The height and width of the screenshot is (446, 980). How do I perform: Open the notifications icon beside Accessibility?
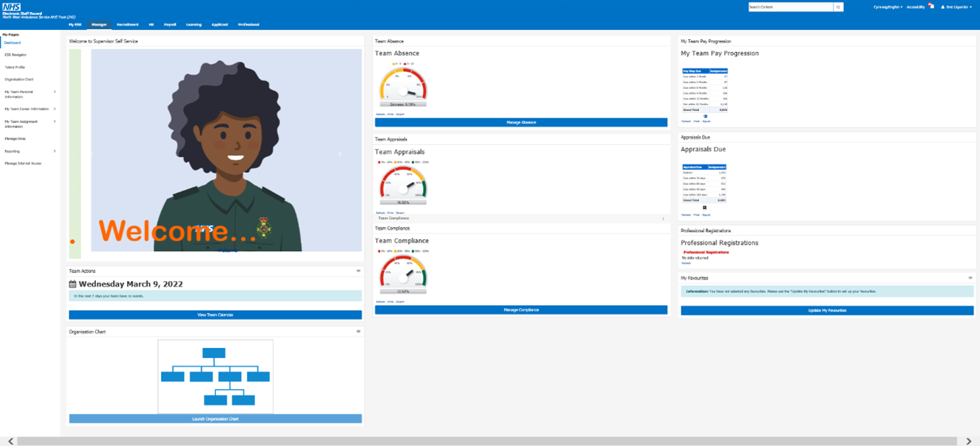pos(931,6)
